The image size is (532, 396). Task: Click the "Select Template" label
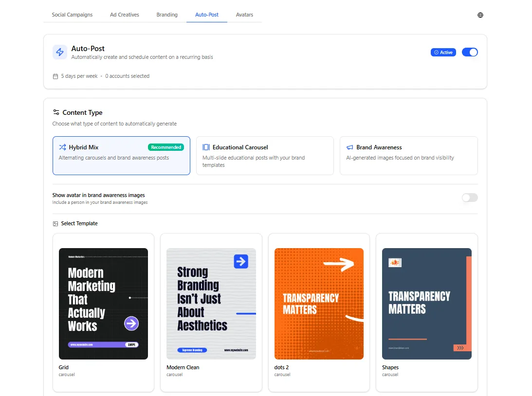79,223
